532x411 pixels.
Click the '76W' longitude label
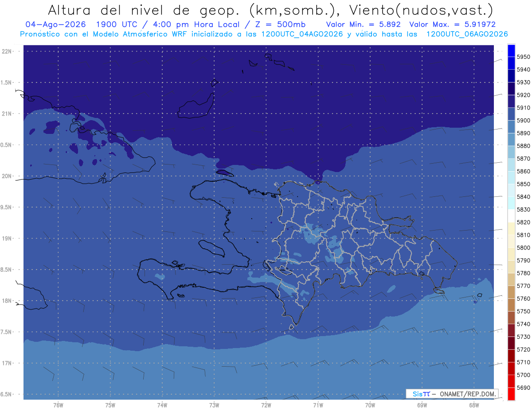(x=58, y=405)
